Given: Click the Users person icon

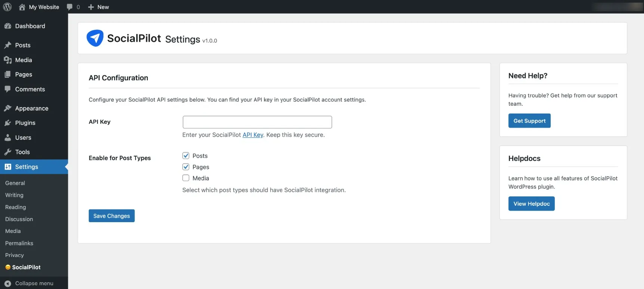Looking at the screenshot, I should pos(8,137).
